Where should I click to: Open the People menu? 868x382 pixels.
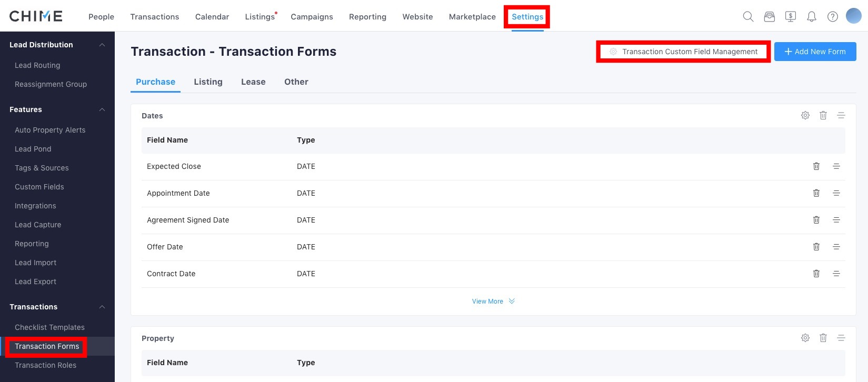pyautogui.click(x=101, y=17)
